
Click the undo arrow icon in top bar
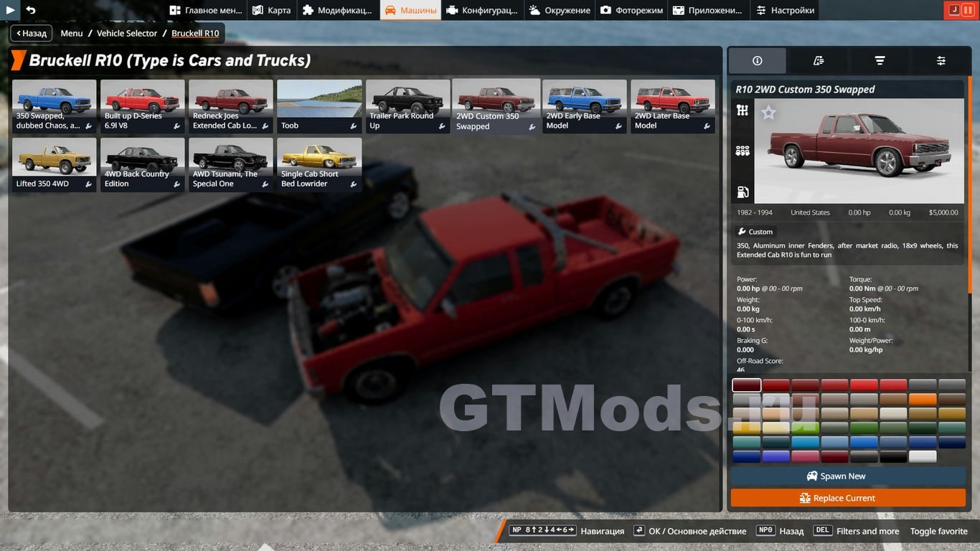click(31, 10)
